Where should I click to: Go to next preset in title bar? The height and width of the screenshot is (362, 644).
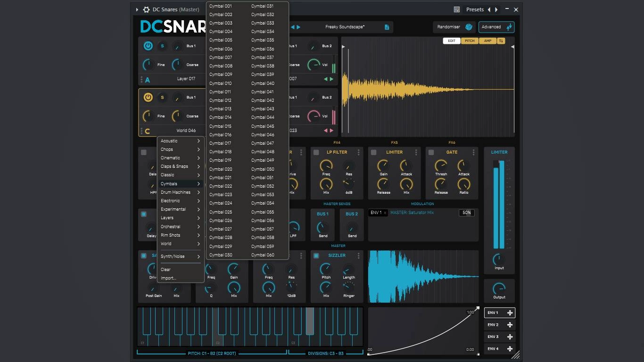coord(496,9)
